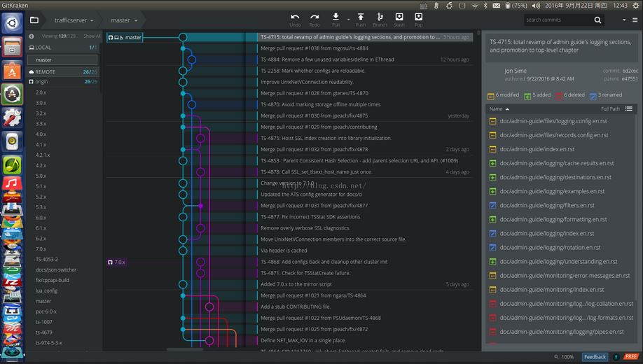Pop stash using the Pop icon

[x=418, y=16]
